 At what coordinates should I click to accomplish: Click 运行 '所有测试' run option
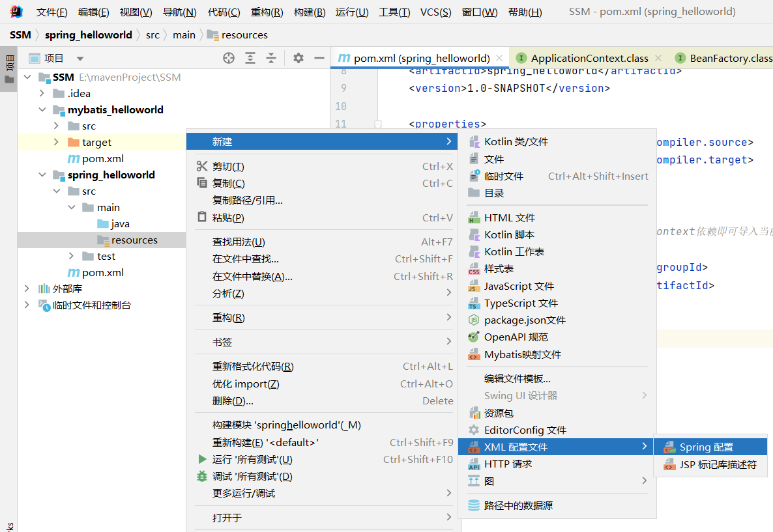click(252, 460)
